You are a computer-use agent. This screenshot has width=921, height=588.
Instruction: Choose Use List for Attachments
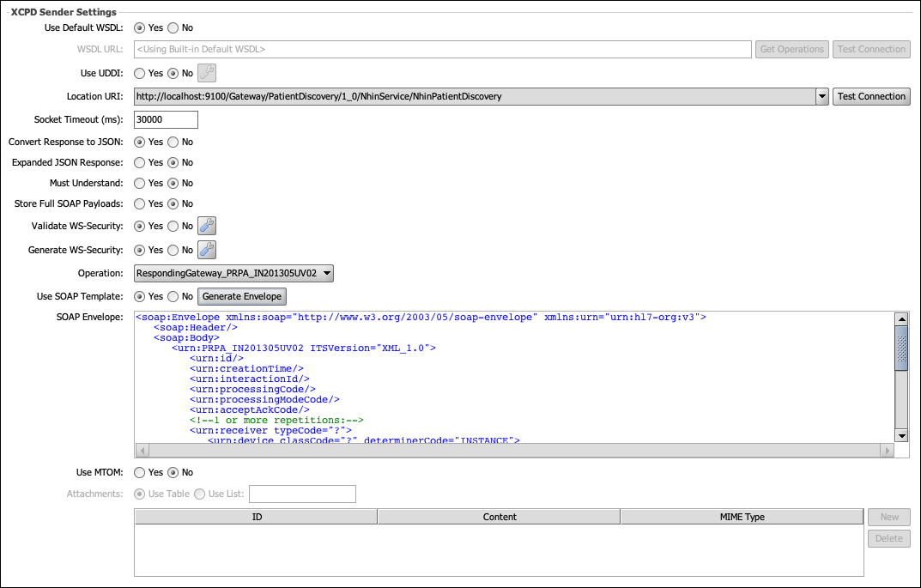pyautogui.click(x=200, y=494)
